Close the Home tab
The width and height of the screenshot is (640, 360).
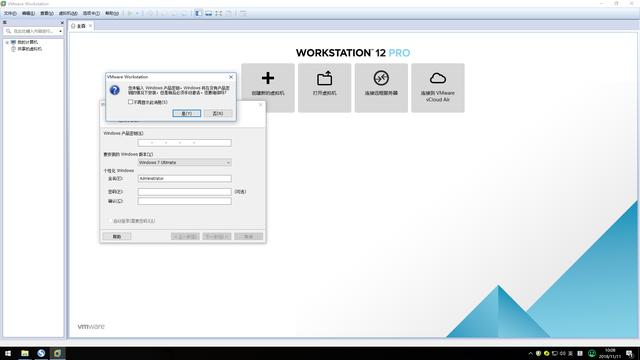(x=90, y=26)
